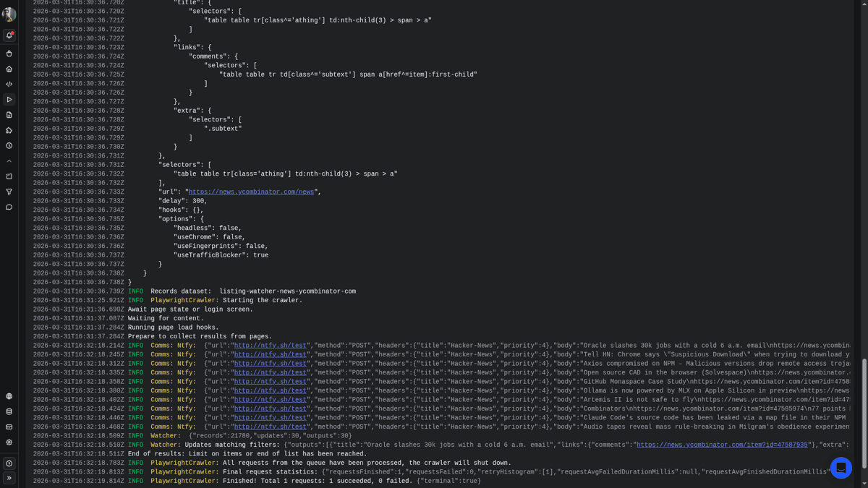Open Runs play icon in sidebar
The image size is (868, 488).
point(9,100)
